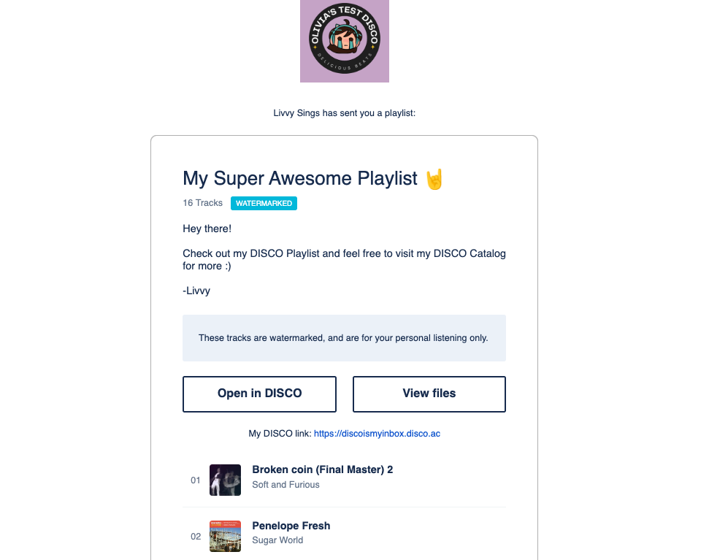The height and width of the screenshot is (560, 728).
Task: Select Broken coin (Final Master) 2 track title
Action: (x=322, y=469)
